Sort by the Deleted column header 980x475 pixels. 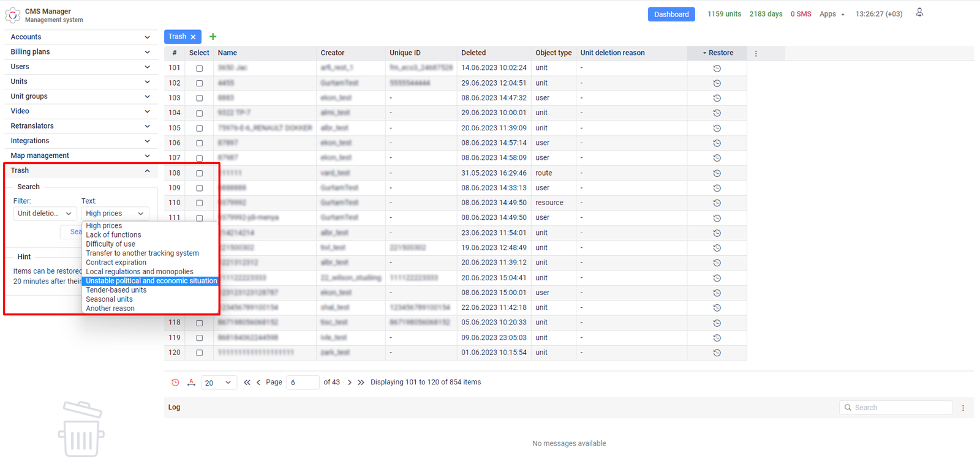(494, 53)
